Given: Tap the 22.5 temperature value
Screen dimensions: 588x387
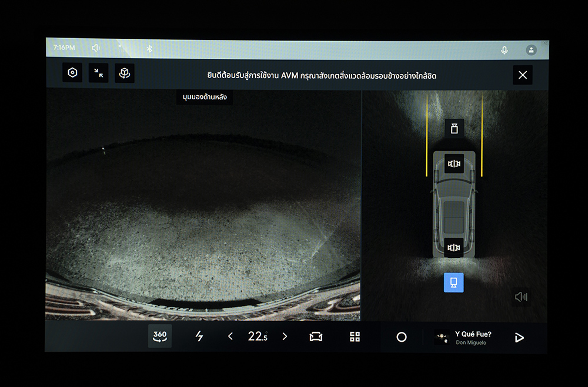Looking at the screenshot, I should click(x=258, y=336).
